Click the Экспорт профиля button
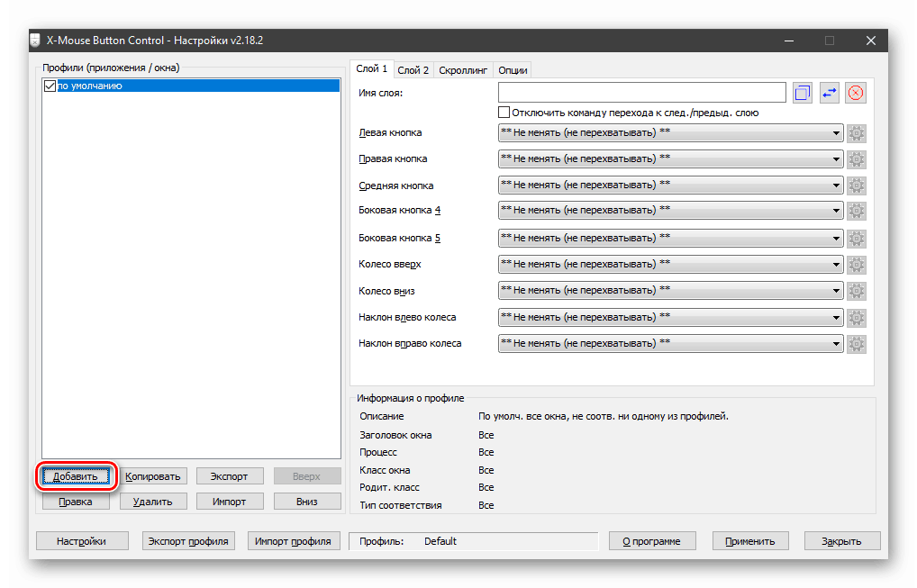 click(x=188, y=541)
